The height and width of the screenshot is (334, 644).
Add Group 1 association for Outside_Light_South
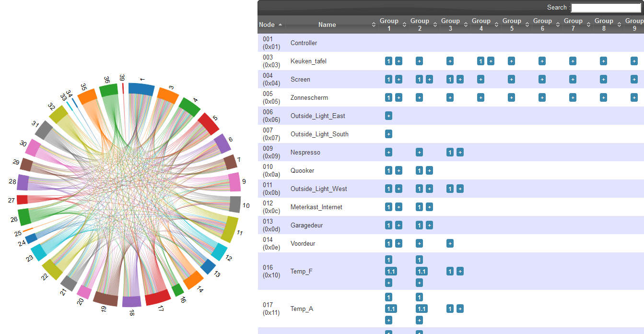pyautogui.click(x=388, y=134)
